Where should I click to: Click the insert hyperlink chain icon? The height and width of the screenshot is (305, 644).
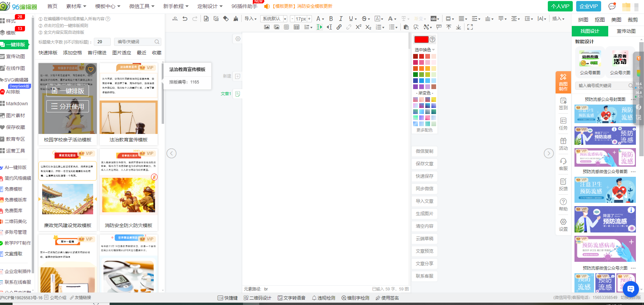(339, 27)
